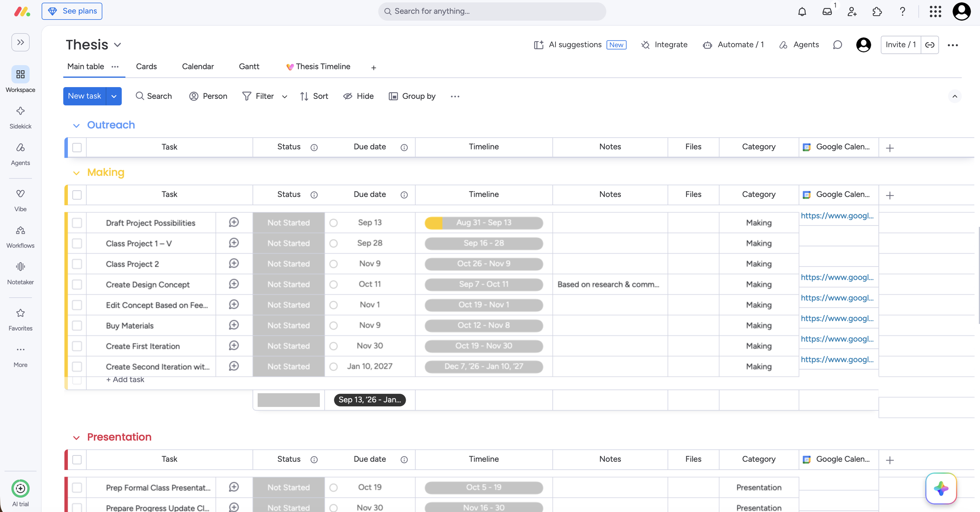
Task: Click the See plans button
Action: (72, 11)
